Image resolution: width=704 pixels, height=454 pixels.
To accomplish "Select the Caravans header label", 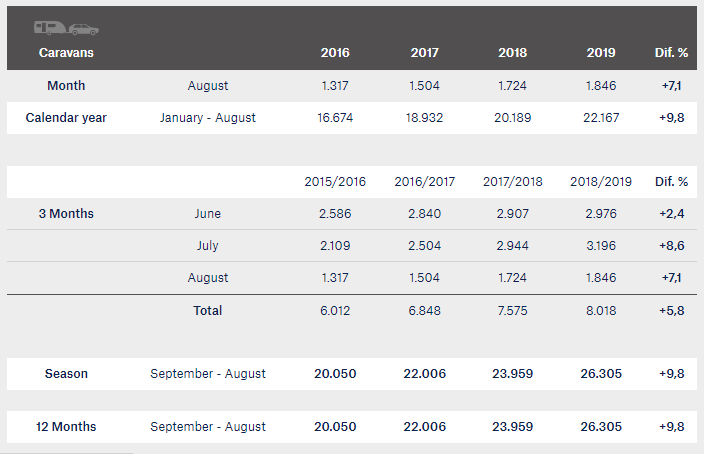I will (66, 53).
